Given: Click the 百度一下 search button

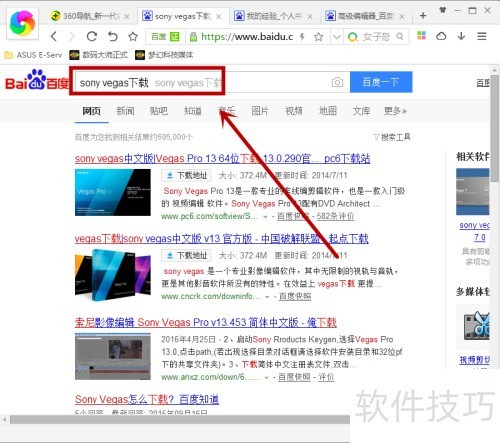Looking at the screenshot, I should [x=381, y=82].
